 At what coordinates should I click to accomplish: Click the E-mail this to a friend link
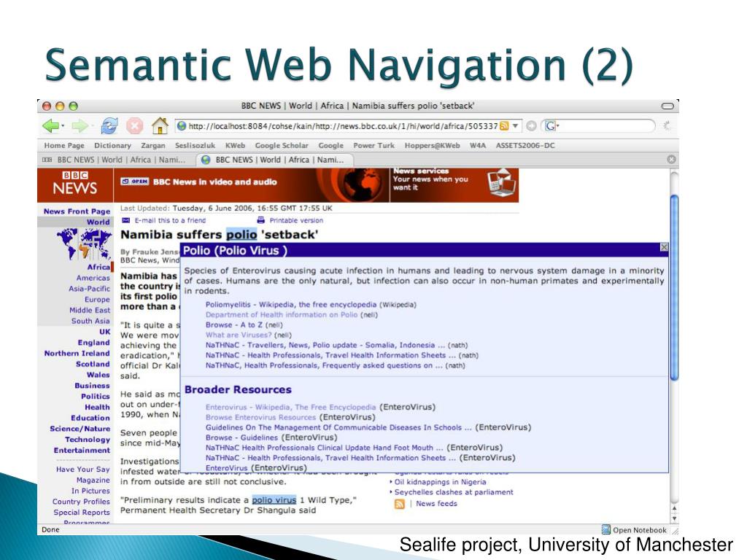[x=170, y=220]
